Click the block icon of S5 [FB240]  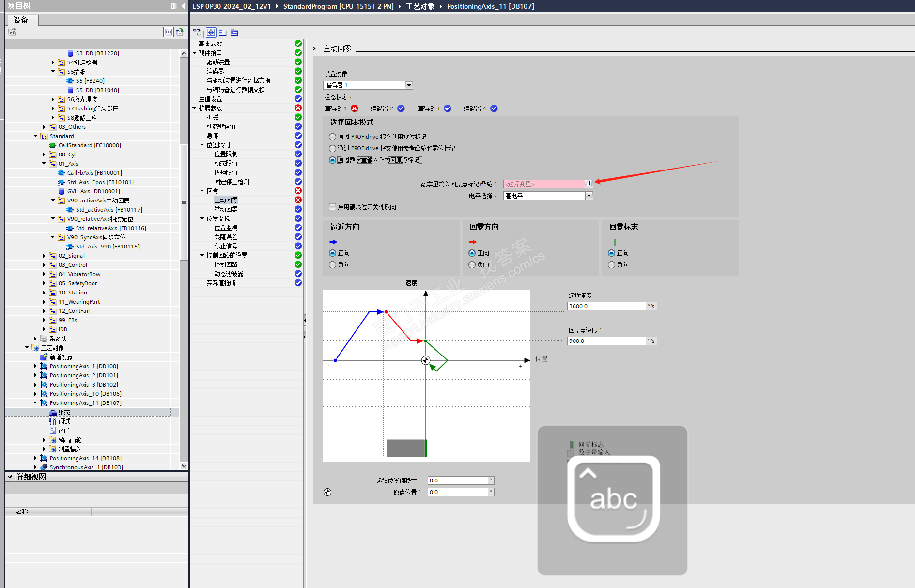coord(70,81)
